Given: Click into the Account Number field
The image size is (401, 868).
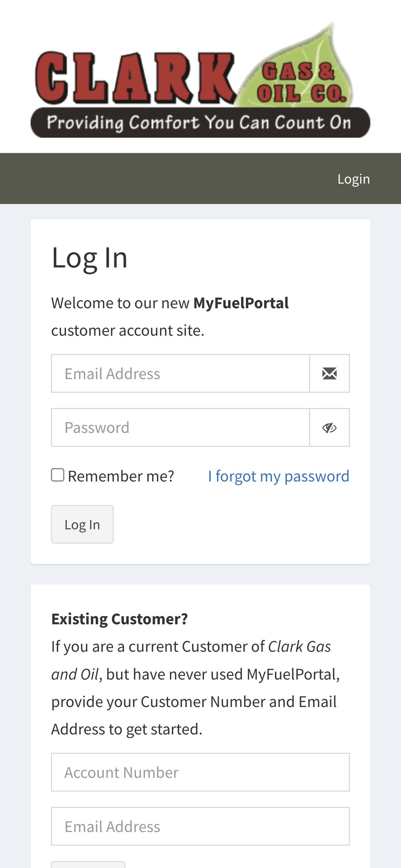Looking at the screenshot, I should coord(200,772).
